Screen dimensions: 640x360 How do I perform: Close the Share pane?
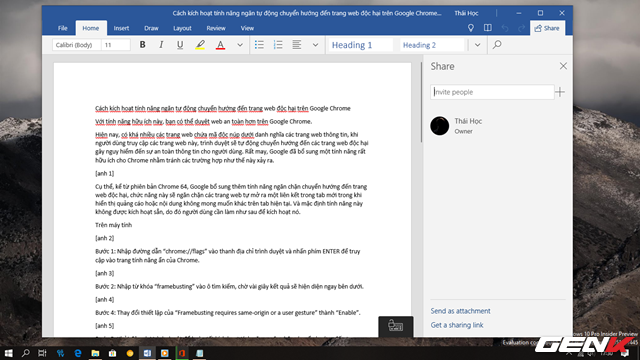tap(563, 66)
